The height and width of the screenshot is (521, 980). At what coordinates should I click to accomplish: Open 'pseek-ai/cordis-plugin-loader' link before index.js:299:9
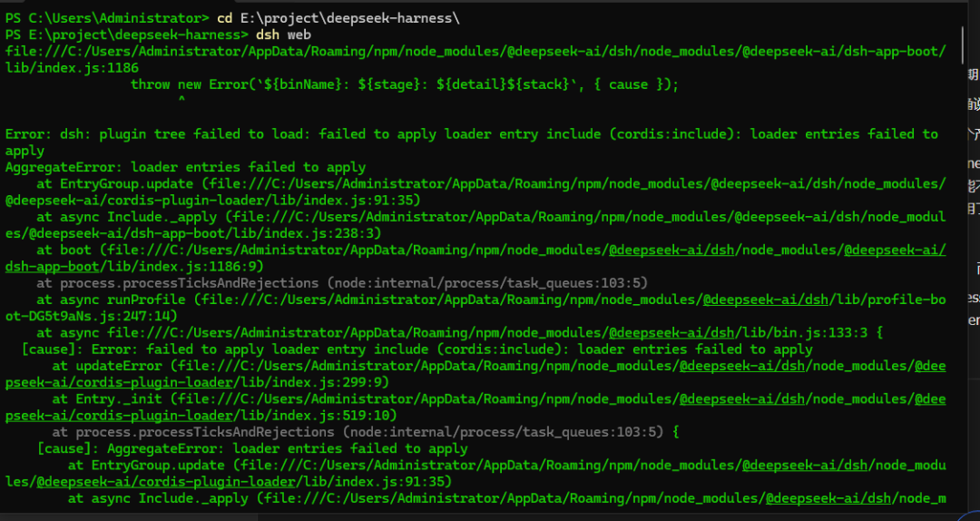119,382
